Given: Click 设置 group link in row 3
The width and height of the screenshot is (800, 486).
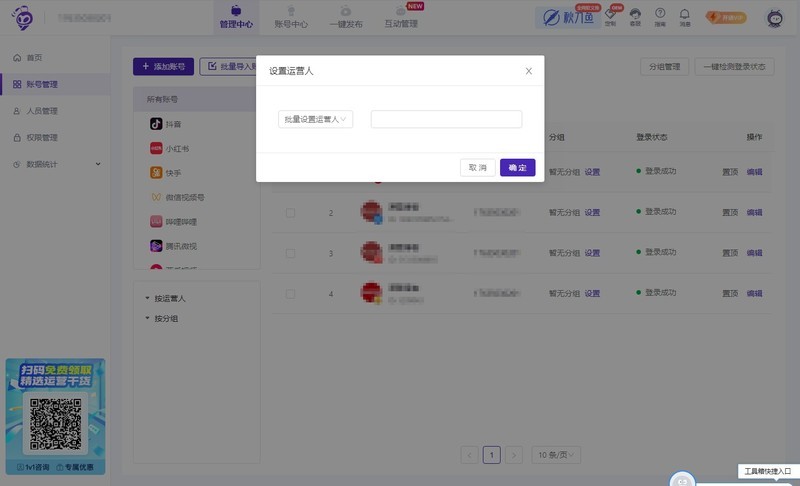Looking at the screenshot, I should click(x=592, y=253).
